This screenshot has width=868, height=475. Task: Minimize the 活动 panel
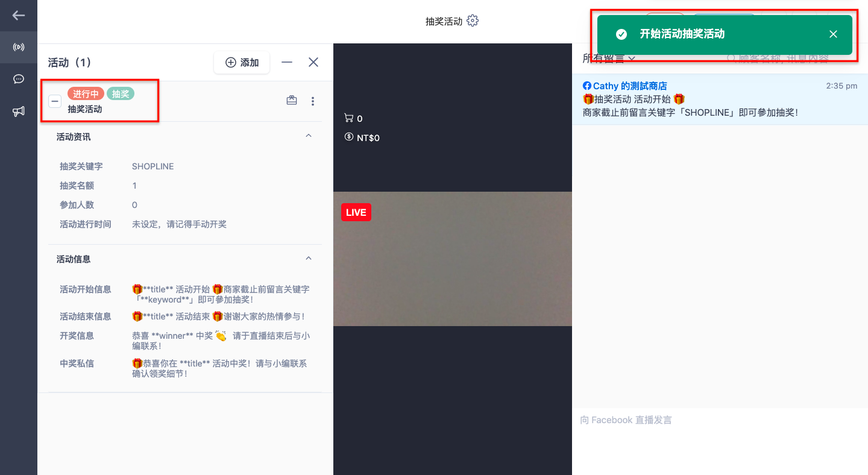pyautogui.click(x=287, y=62)
